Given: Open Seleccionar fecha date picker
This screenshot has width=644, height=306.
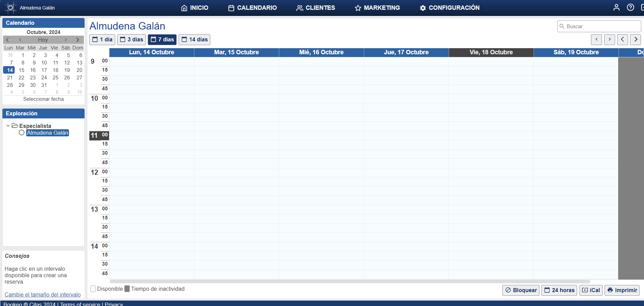Looking at the screenshot, I should 43,99.
